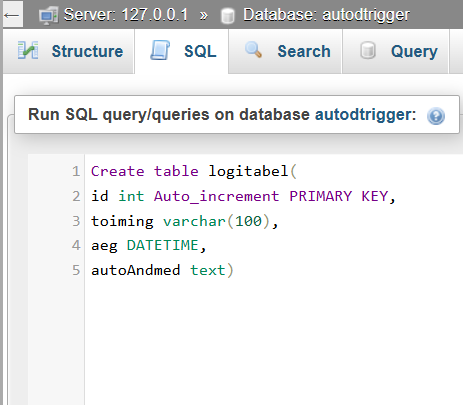Click the Search magnifying glass icon
Viewport: 463px width, 405px height.
(x=253, y=50)
